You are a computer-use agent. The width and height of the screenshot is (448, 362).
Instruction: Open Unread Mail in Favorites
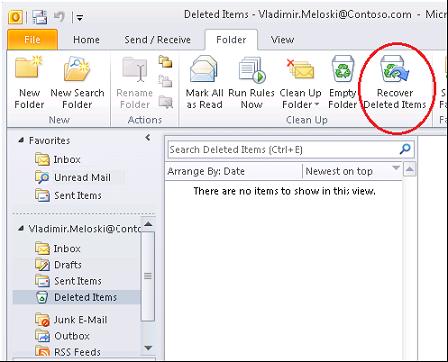(73, 177)
